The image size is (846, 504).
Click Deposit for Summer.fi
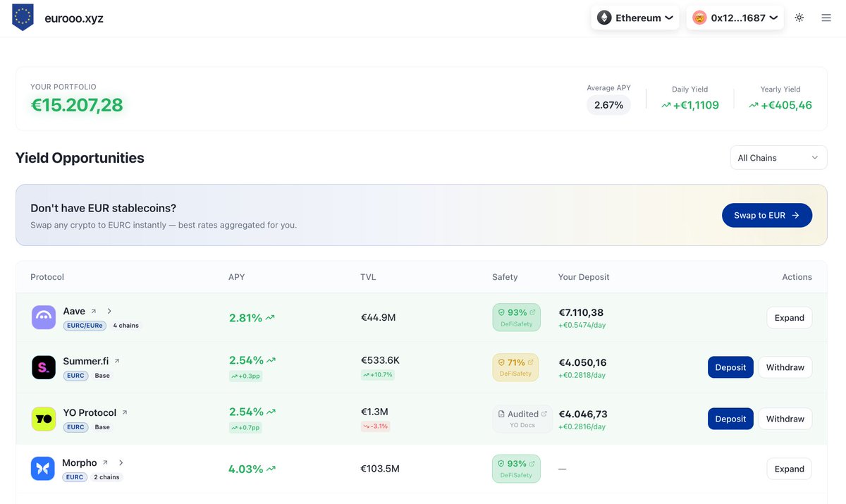[x=730, y=367]
